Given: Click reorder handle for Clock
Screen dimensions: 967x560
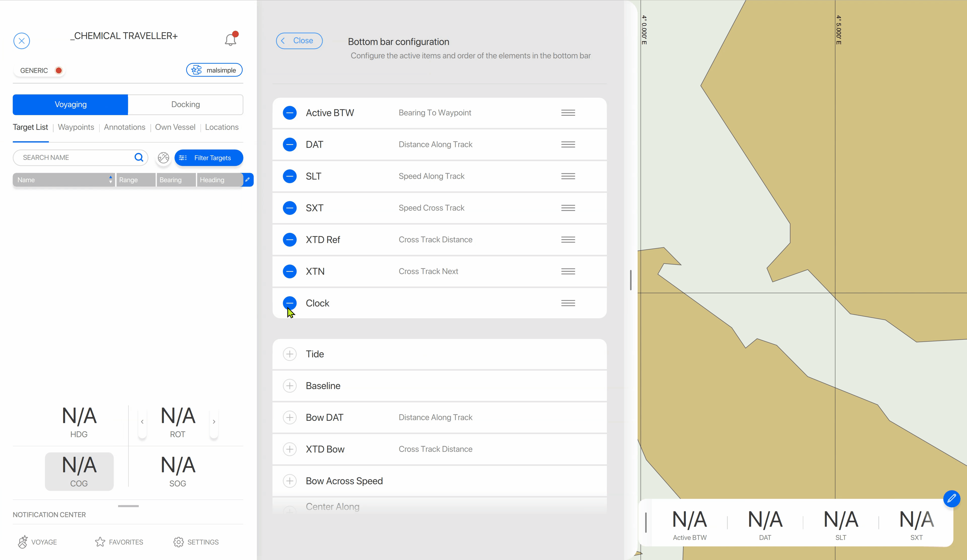Looking at the screenshot, I should (x=568, y=303).
